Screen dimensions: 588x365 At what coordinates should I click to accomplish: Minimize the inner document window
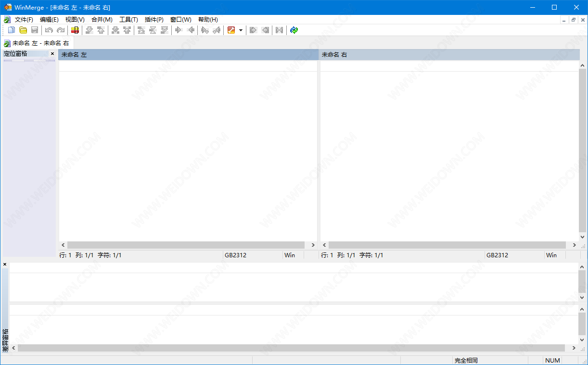565,20
